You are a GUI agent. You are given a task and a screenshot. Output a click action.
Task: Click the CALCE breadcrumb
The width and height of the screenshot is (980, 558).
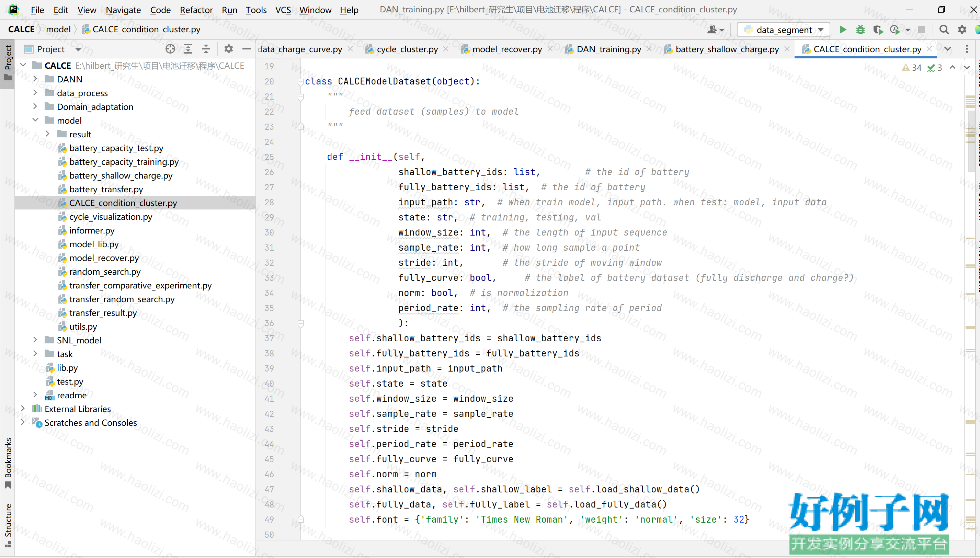(21, 29)
